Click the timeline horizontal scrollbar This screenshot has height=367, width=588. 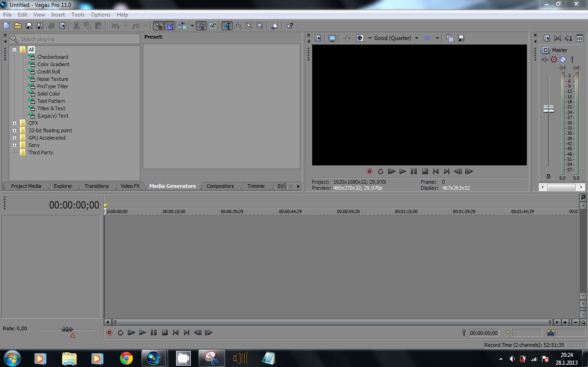click(x=331, y=322)
